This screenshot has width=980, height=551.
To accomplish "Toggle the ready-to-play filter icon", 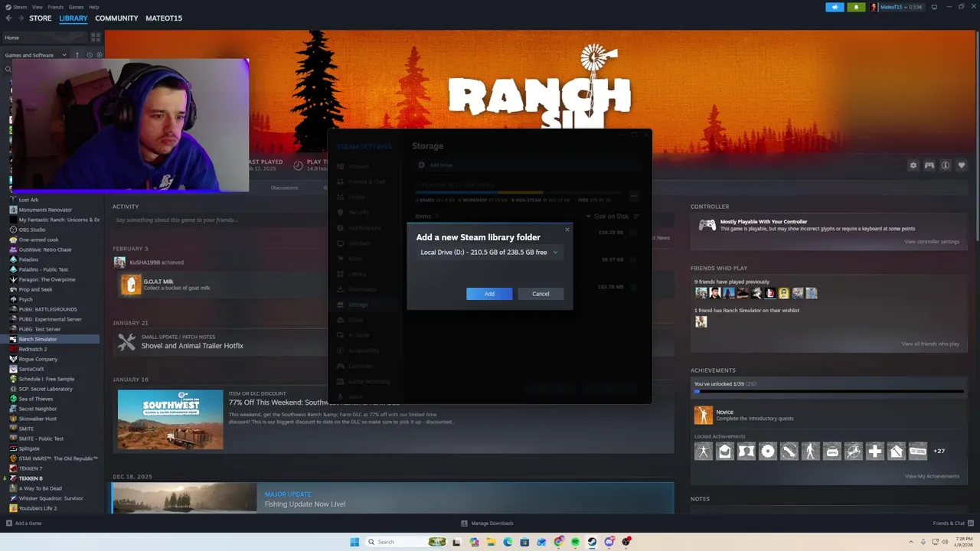I will [99, 55].
